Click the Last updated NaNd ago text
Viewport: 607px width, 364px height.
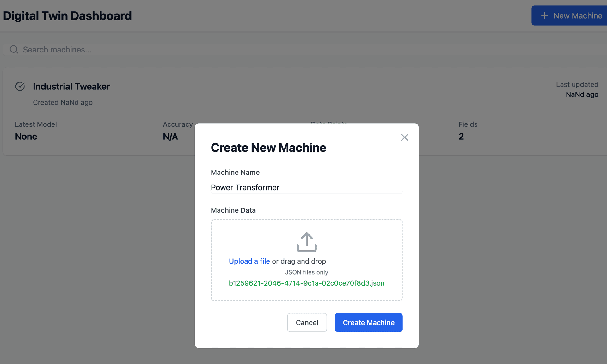582,94
